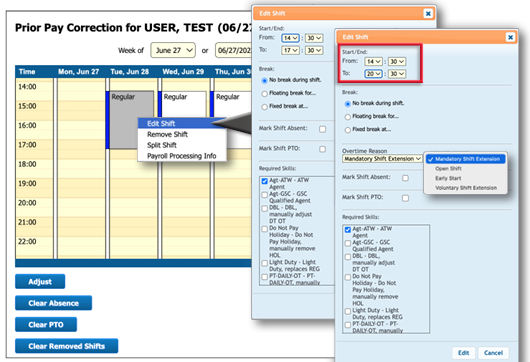Screen dimensions: 530x362
Task: Select Early Start overtime reason
Action: [x=466, y=178]
